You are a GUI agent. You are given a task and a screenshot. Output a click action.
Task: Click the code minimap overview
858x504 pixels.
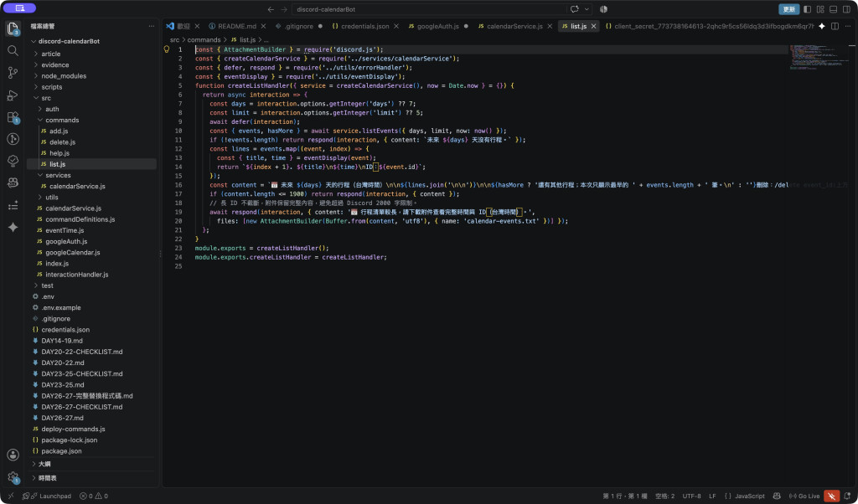tap(818, 58)
